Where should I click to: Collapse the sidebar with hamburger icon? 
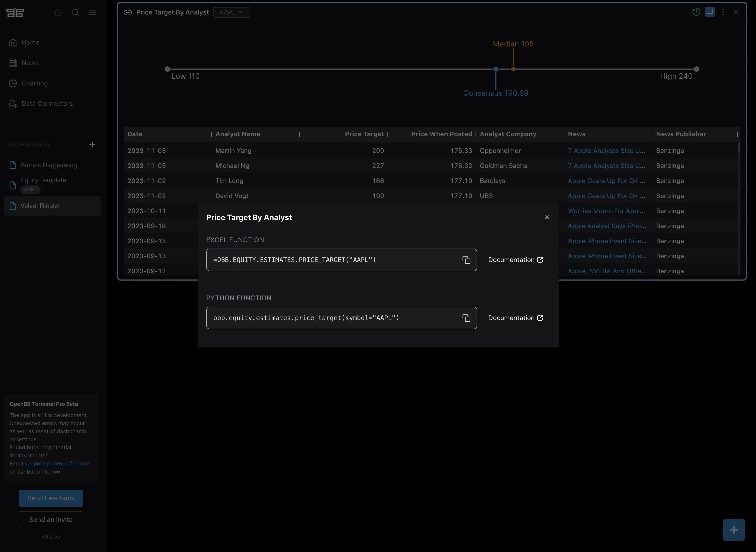click(92, 12)
